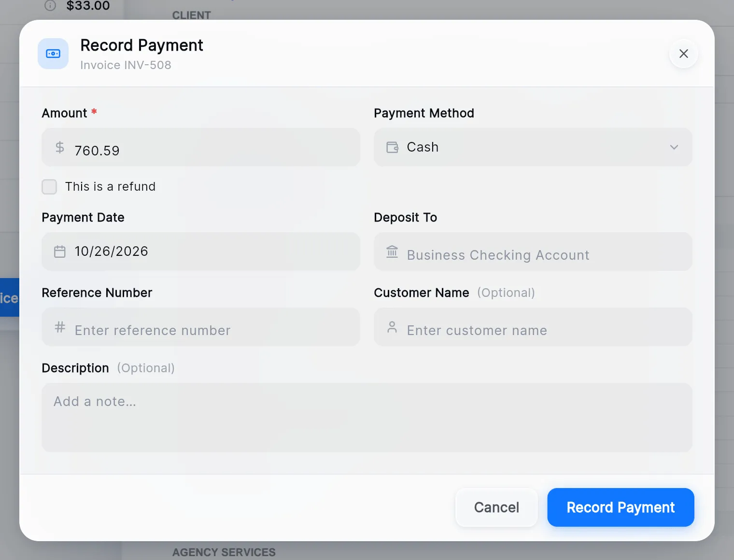Click the This is a refund label
The width and height of the screenshot is (734, 560).
click(x=110, y=187)
